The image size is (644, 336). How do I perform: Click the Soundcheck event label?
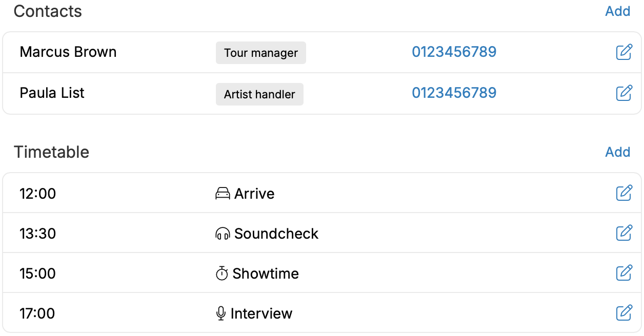click(x=276, y=234)
